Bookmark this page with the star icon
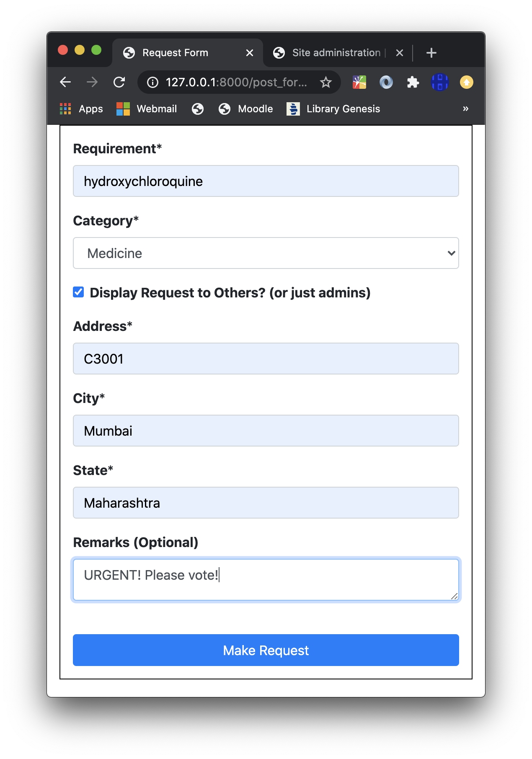The width and height of the screenshot is (532, 759). click(326, 82)
